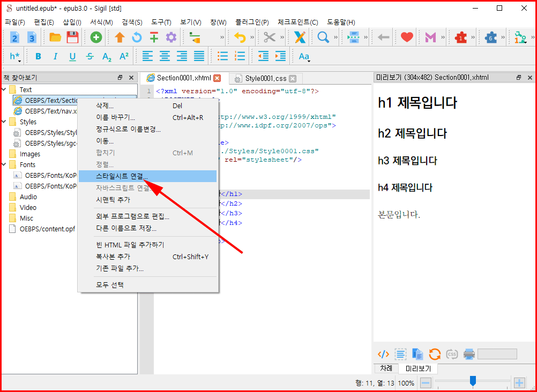This screenshot has width=537, height=392.
Task: Click the h1 제목입니다 heading in preview
Action: coord(417,103)
